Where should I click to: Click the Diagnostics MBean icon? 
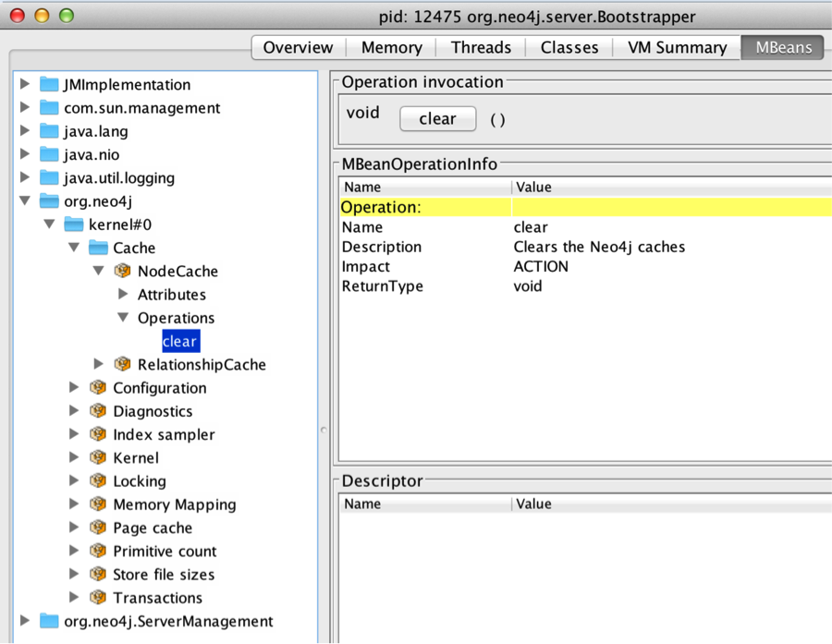coord(98,411)
